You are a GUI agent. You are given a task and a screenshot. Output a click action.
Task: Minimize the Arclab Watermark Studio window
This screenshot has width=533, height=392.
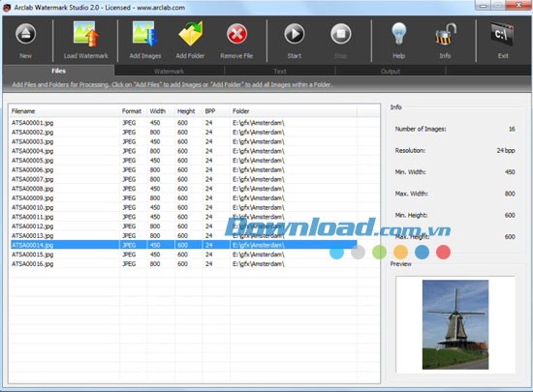[483, 5]
